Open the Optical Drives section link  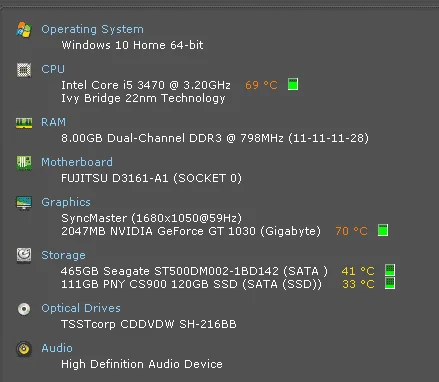click(x=81, y=308)
